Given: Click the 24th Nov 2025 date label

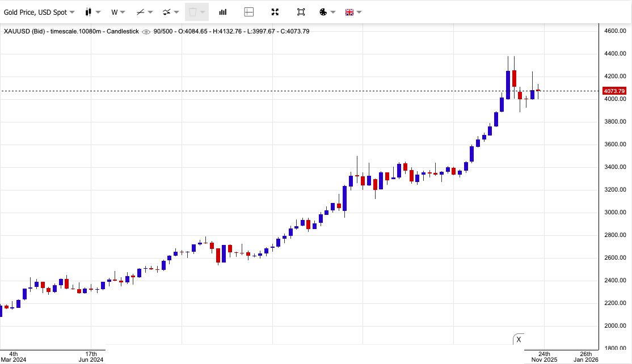Looking at the screenshot, I should 544,357.
